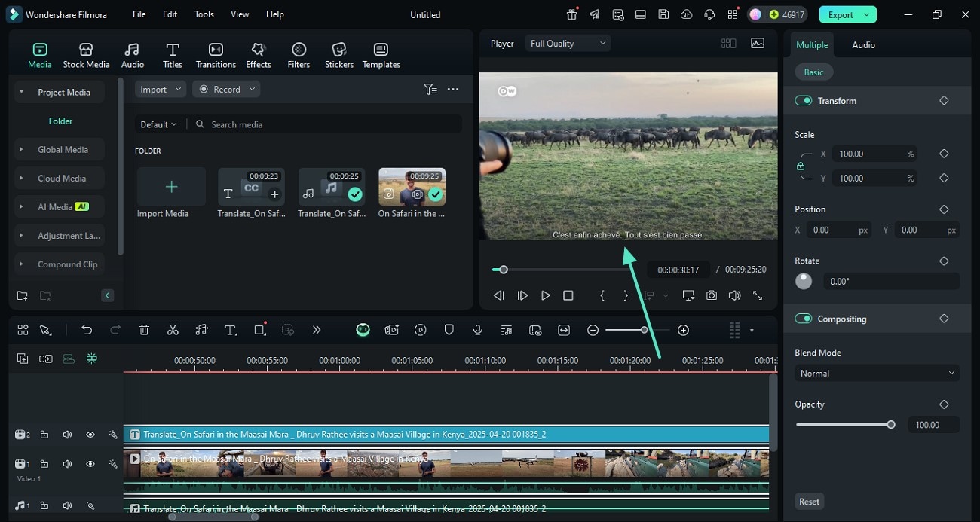Open the microphone voiceover recorder
The width and height of the screenshot is (980, 522).
click(x=477, y=330)
